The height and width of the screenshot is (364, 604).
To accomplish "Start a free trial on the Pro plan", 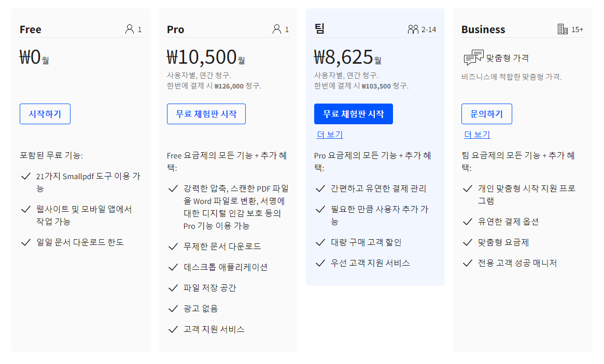I will (x=206, y=114).
